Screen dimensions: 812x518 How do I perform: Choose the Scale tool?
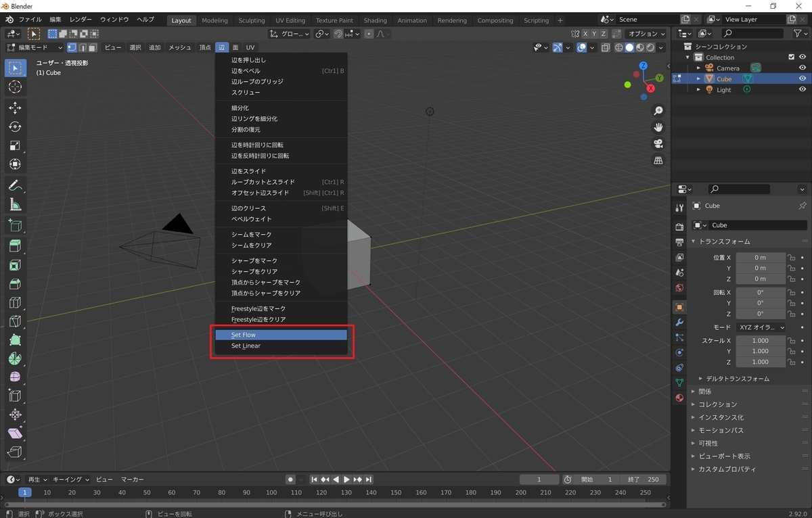(15, 145)
